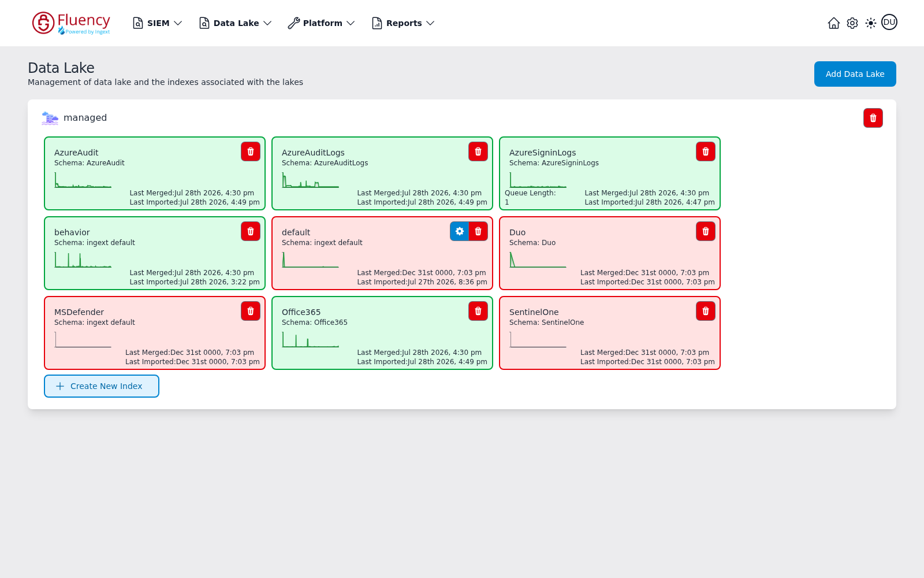
Task: Click 'Last Imported:Jul 28th 2026, 4:47 pm'
Action: pos(650,202)
